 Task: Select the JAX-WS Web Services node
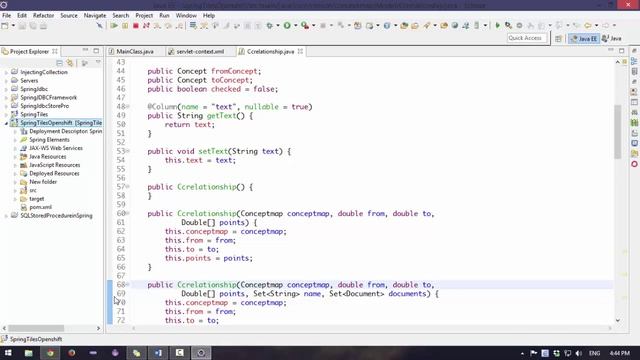56,148
